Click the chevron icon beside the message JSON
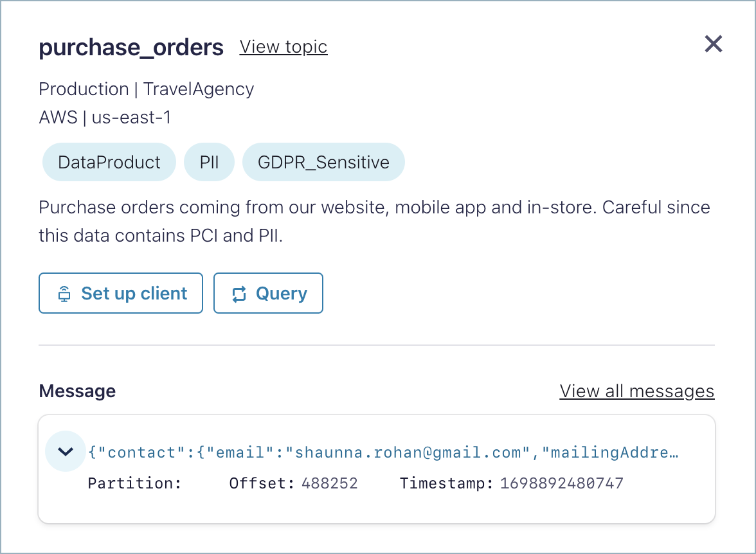756x554 pixels. (64, 451)
